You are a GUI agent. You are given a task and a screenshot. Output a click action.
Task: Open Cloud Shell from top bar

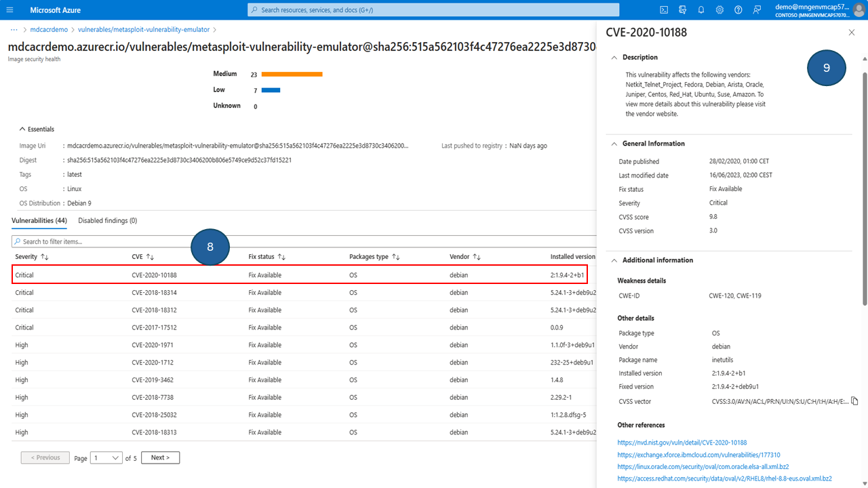664,10
